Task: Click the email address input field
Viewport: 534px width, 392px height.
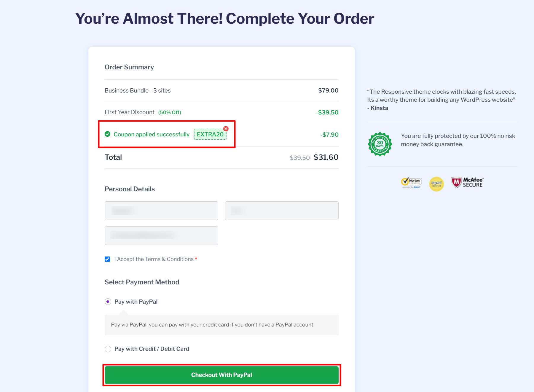Action: 161,235
